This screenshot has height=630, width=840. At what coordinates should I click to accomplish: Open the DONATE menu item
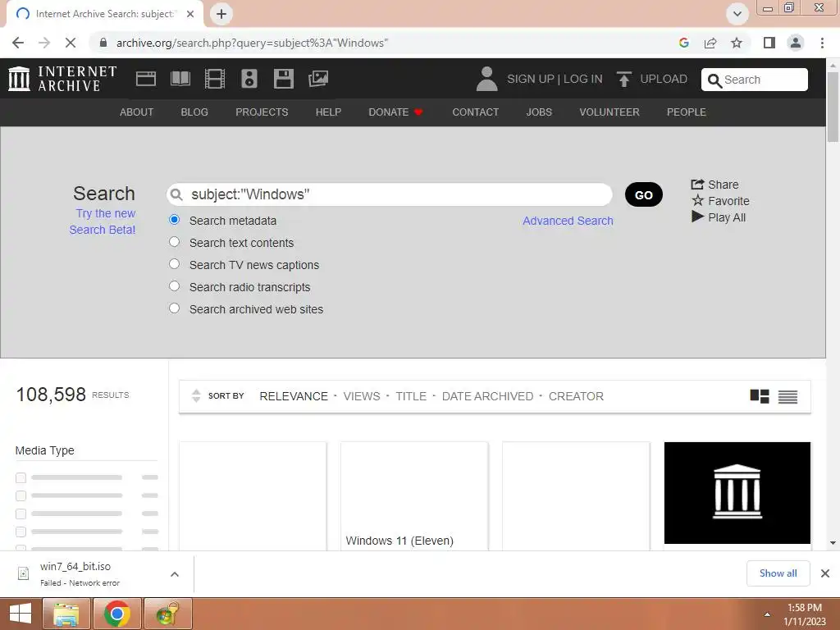coord(396,112)
